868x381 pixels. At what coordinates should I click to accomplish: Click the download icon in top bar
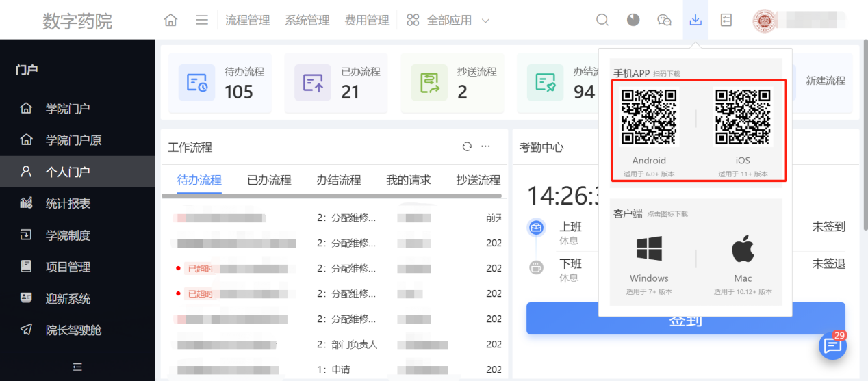pyautogui.click(x=695, y=21)
